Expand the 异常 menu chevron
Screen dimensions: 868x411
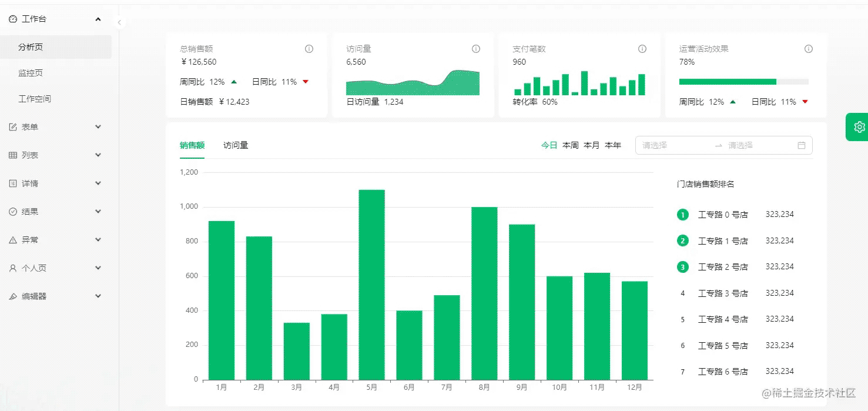(98, 240)
